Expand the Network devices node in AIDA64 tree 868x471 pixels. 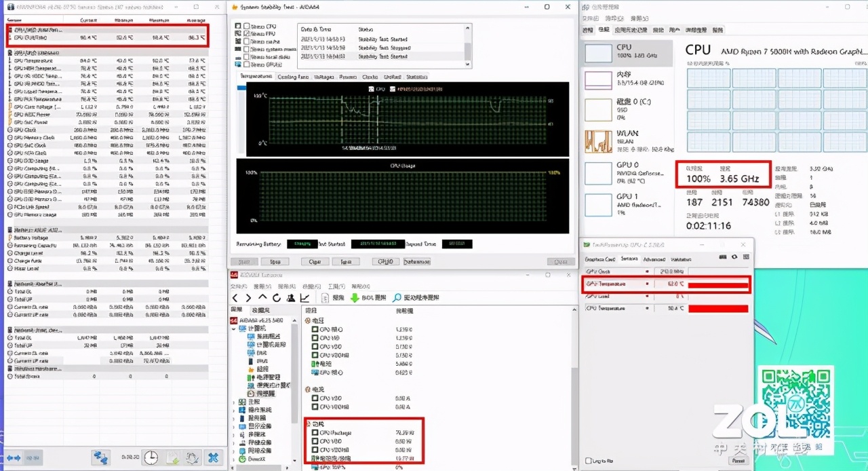[x=233, y=451]
